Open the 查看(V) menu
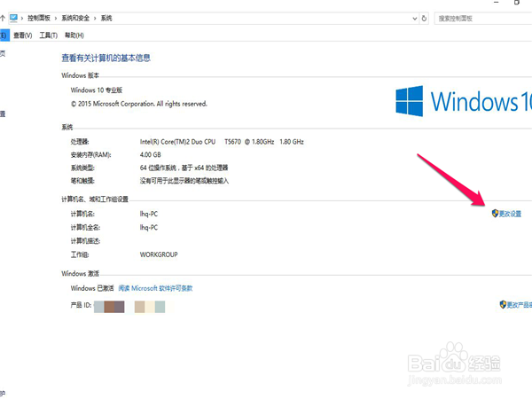Image resolution: width=532 pixels, height=399 pixels. click(x=23, y=35)
